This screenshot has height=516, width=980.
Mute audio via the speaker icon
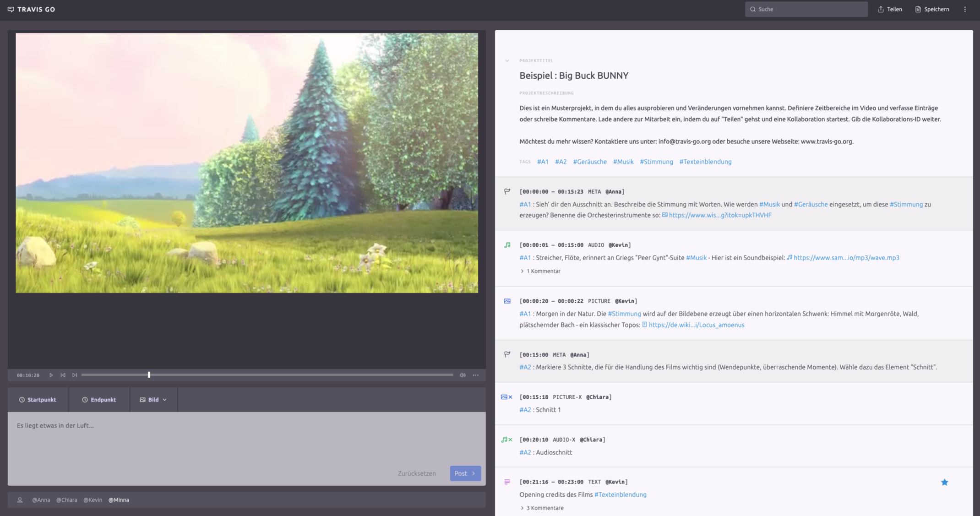point(463,375)
